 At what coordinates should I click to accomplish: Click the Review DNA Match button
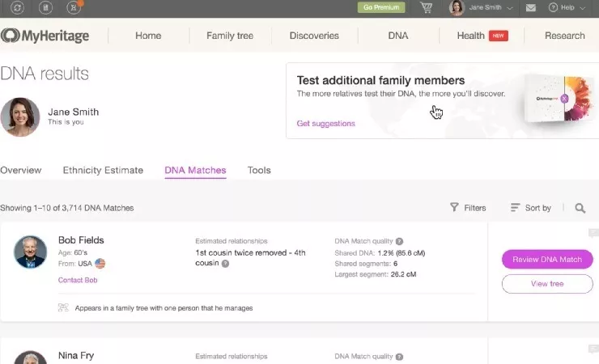pyautogui.click(x=547, y=260)
